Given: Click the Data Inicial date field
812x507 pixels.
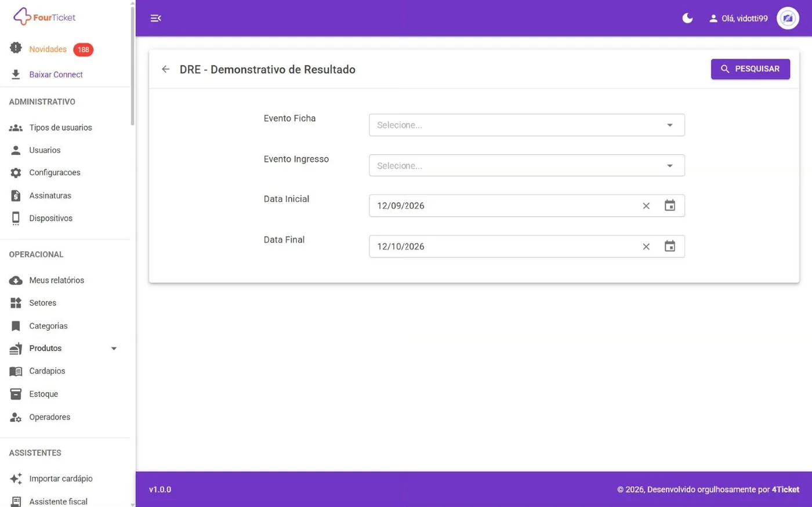Looking at the screenshot, I should click(x=527, y=206).
